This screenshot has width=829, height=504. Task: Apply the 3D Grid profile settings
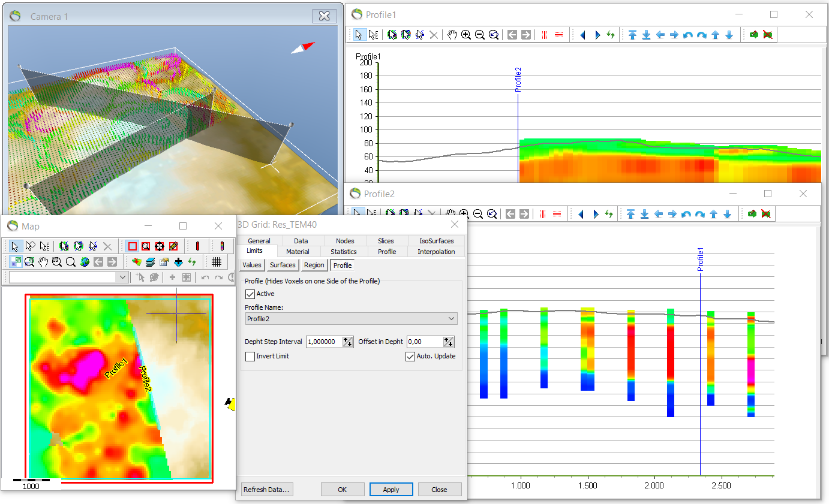tap(391, 489)
